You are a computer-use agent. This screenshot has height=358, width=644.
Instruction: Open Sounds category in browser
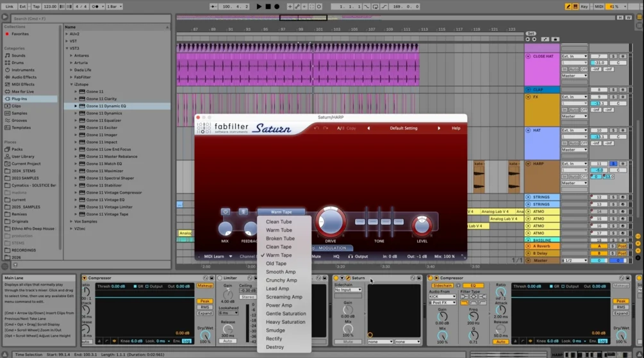tap(18, 55)
